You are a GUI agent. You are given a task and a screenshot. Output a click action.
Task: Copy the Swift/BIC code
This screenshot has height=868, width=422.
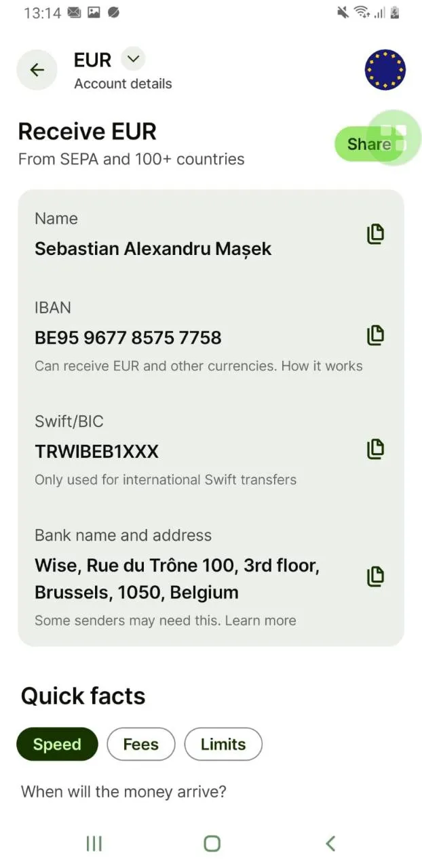375,448
